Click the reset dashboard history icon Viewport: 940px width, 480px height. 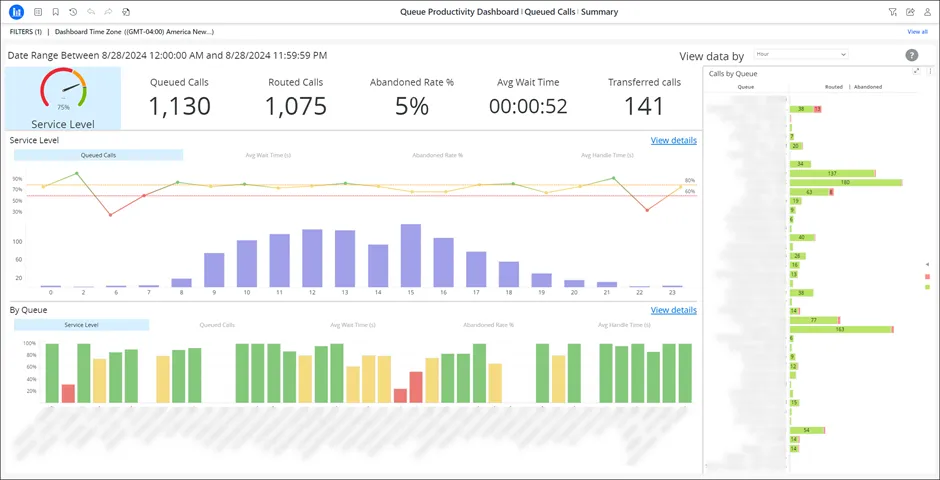73,11
